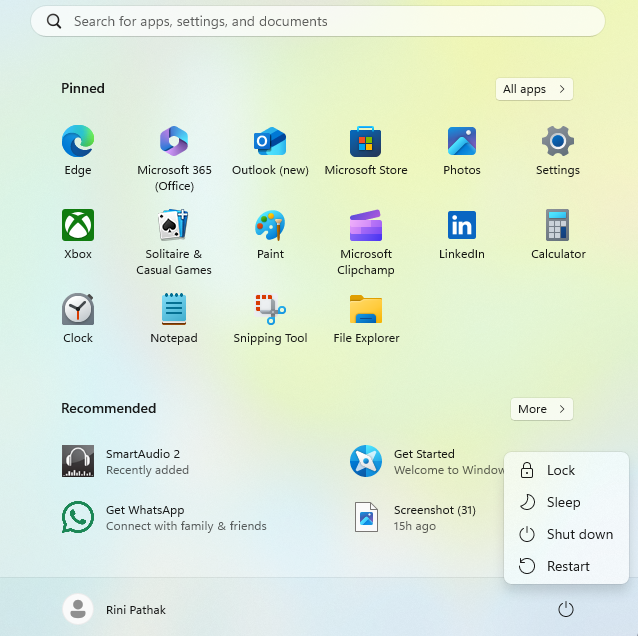Click the Screenshot (31) file name

click(x=435, y=510)
